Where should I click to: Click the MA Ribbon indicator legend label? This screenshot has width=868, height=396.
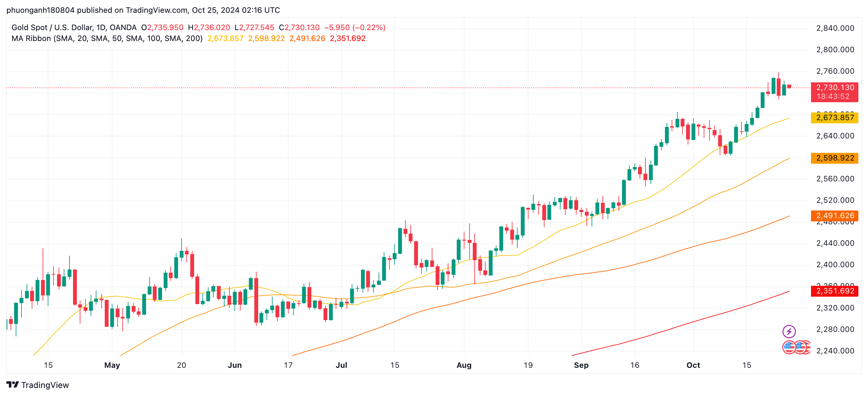(x=107, y=38)
